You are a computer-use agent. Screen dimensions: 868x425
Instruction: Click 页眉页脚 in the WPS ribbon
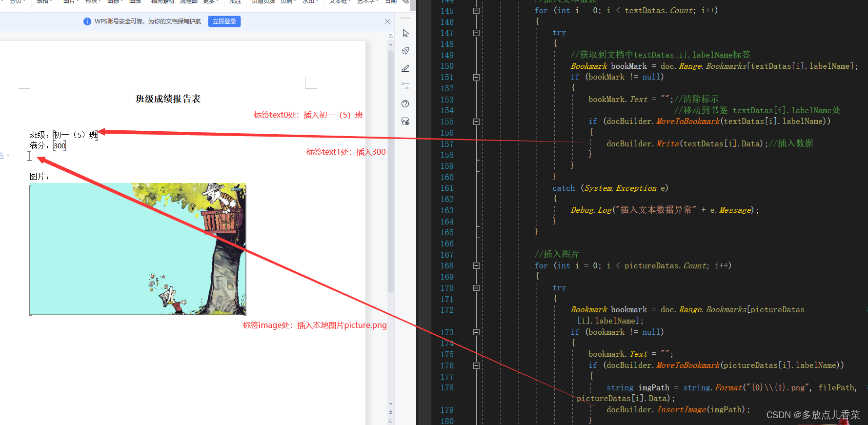[263, 2]
